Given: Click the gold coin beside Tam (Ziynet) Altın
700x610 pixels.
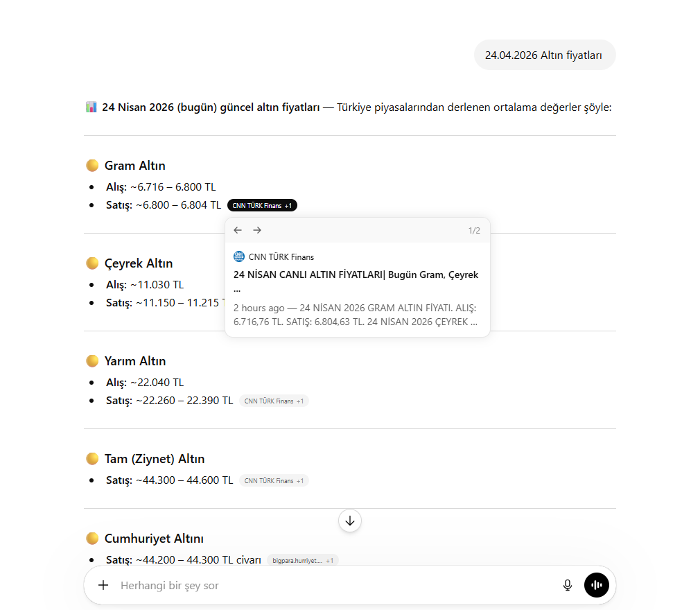Looking at the screenshot, I should (92, 459).
